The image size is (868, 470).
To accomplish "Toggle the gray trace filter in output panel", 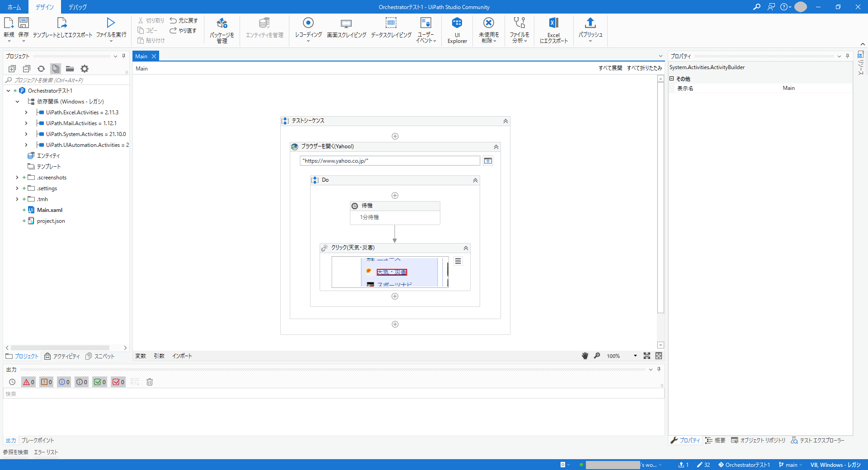I will pos(81,382).
